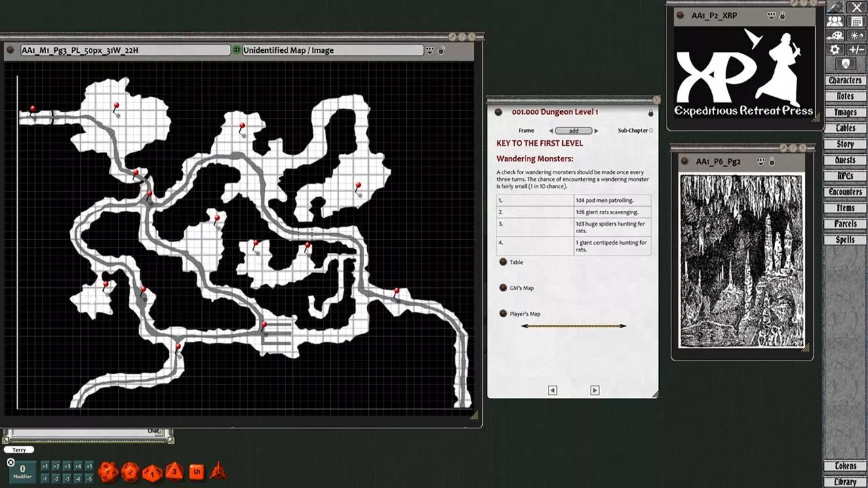The width and height of the screenshot is (868, 488).
Task: Open the Library sidebar button
Action: (845, 482)
